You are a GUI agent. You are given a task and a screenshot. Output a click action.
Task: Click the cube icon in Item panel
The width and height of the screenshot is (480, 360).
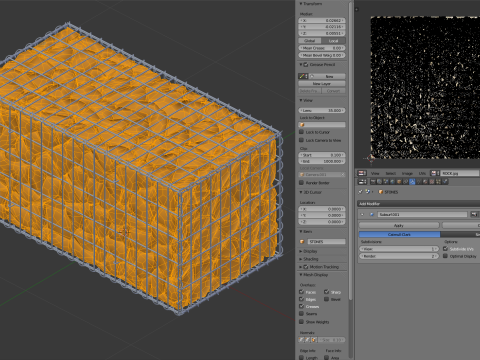point(302,241)
